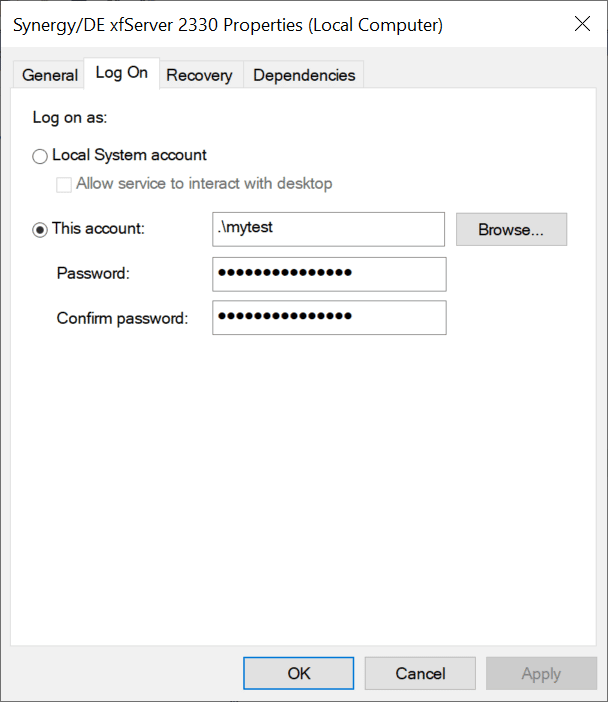This screenshot has height=702, width=608.
Task: Click the 'Log on as:' heading text
Action: point(70,118)
